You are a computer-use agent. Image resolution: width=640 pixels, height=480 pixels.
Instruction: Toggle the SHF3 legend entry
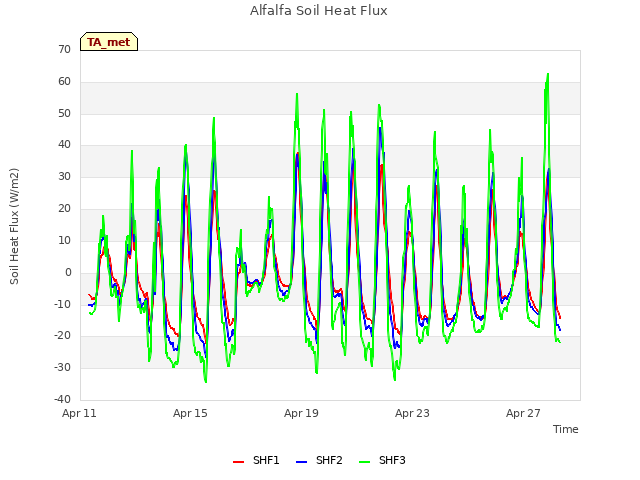[382, 460]
